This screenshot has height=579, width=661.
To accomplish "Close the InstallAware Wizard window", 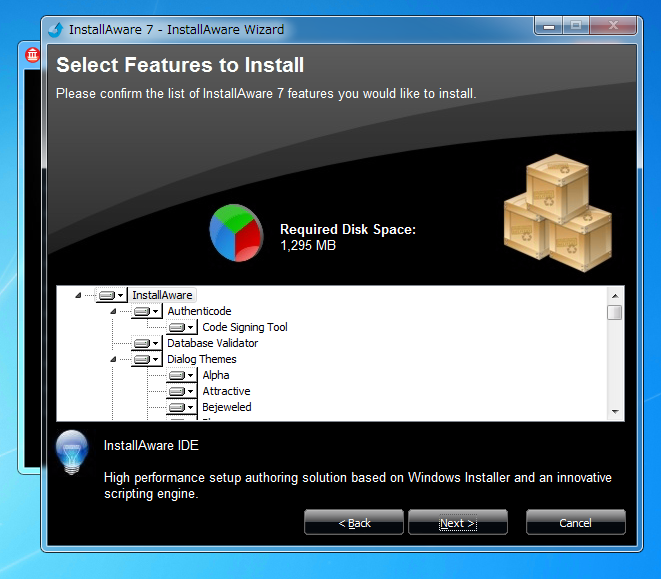I will tap(613, 26).
